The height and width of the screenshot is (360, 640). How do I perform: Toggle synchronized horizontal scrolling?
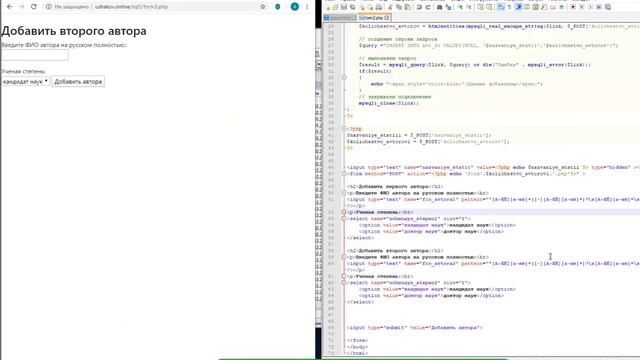click(489, 7)
